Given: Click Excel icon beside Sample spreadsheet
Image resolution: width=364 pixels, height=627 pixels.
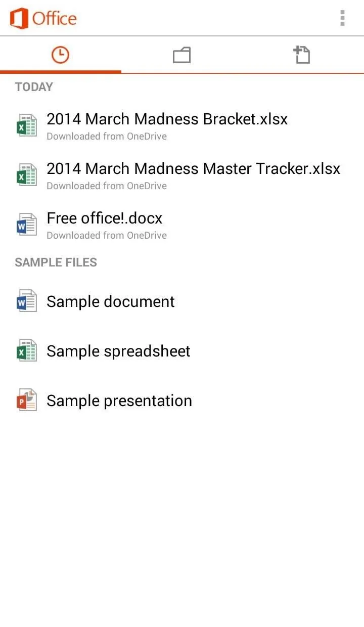Looking at the screenshot, I should click(x=26, y=350).
